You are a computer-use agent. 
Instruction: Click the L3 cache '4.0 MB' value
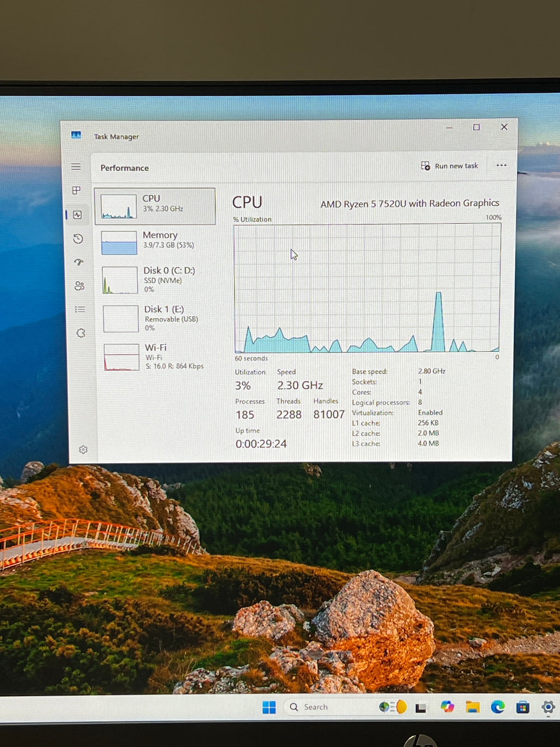(x=428, y=443)
